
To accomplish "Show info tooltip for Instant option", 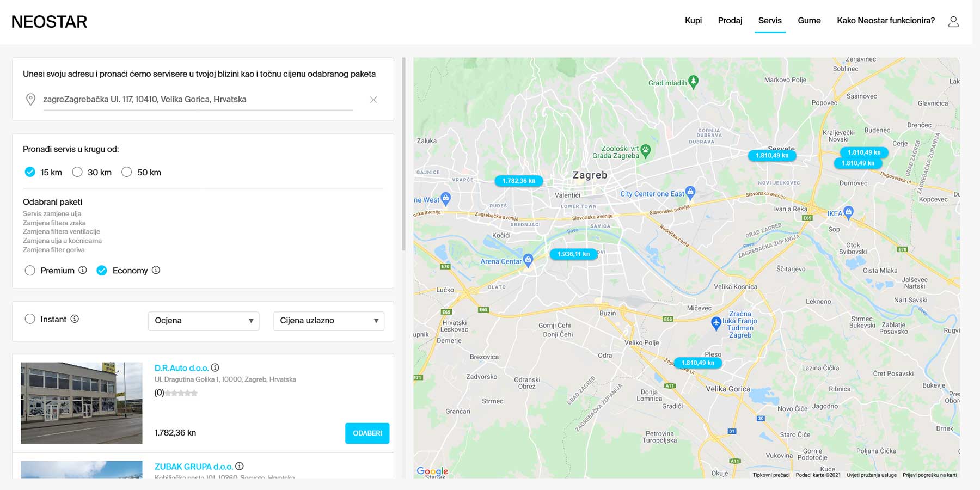I will click(75, 319).
